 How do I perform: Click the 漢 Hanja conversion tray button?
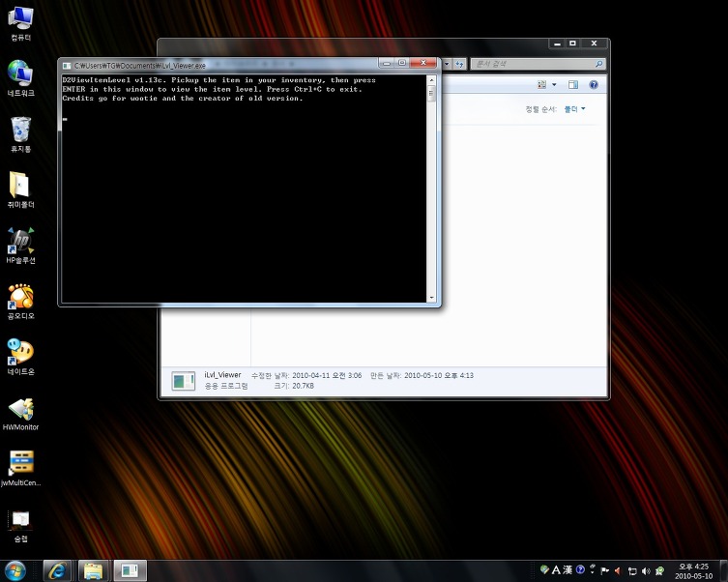click(568, 570)
